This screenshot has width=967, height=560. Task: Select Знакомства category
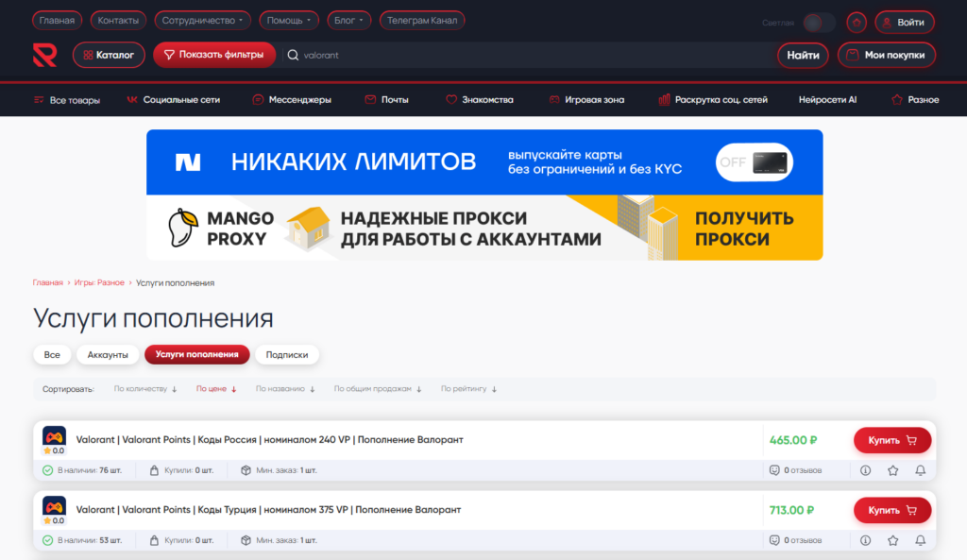tap(479, 100)
